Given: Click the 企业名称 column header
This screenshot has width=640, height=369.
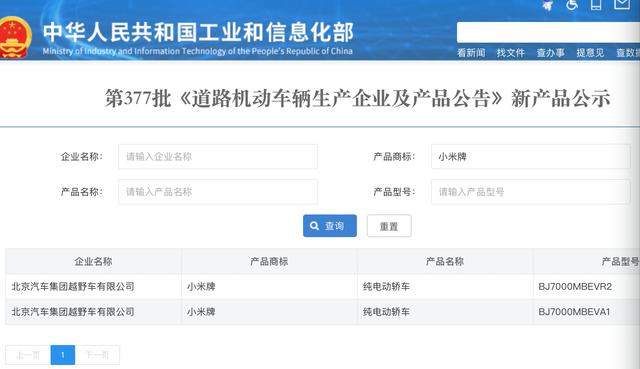Looking at the screenshot, I should click(x=93, y=261).
